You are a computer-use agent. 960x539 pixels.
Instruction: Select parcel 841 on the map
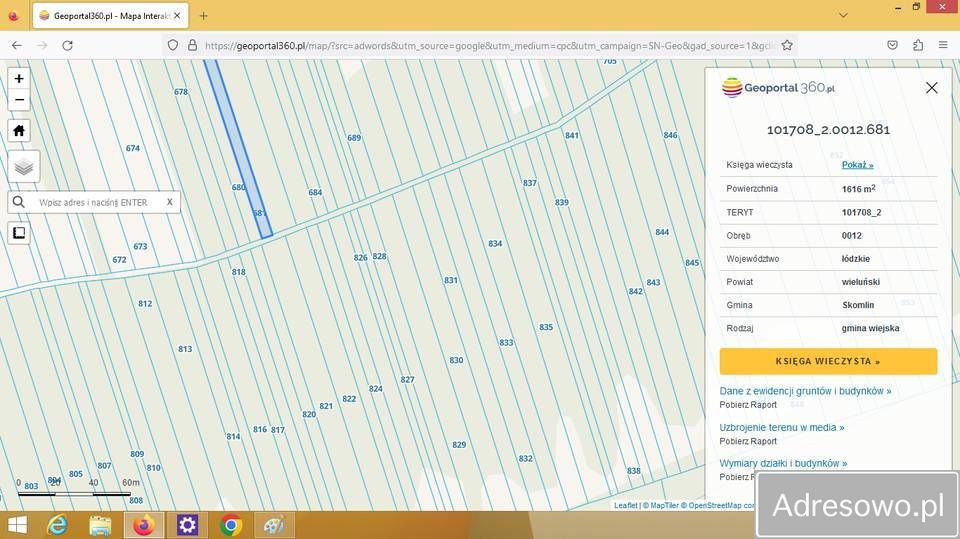coord(572,135)
